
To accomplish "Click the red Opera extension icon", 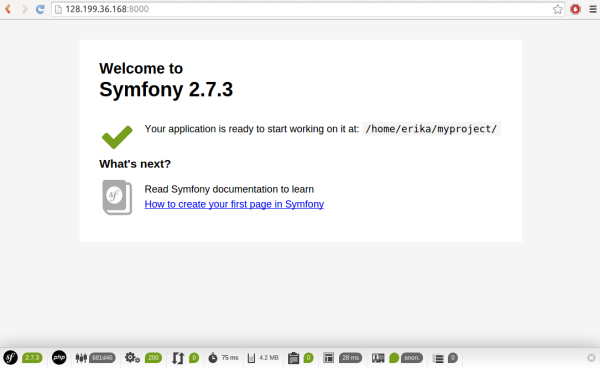I will tap(575, 9).
